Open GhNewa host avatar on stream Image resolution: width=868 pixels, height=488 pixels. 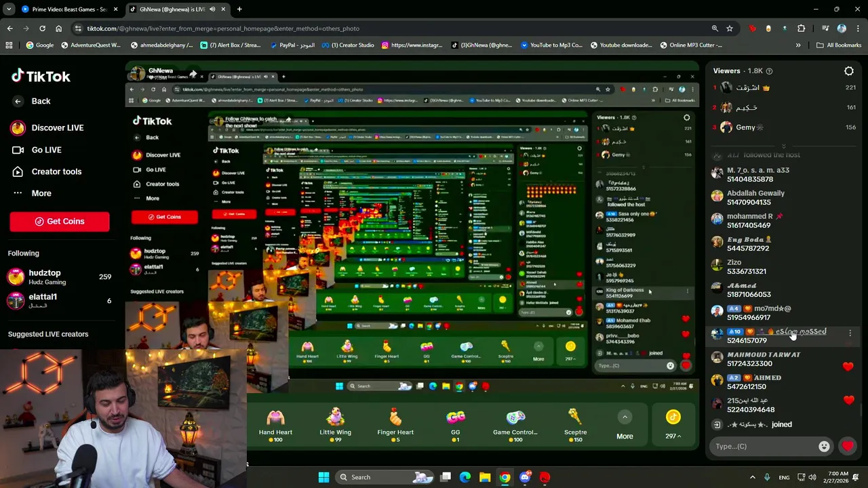tap(137, 73)
